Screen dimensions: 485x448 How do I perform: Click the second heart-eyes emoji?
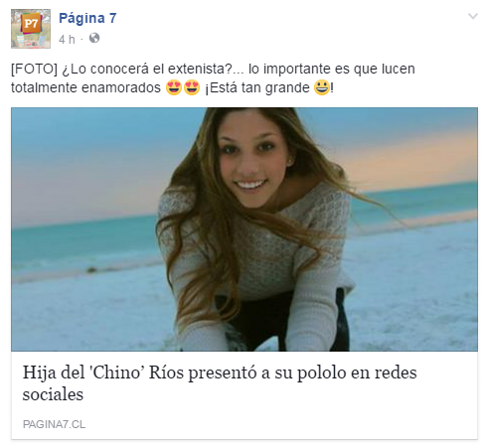pos(192,87)
